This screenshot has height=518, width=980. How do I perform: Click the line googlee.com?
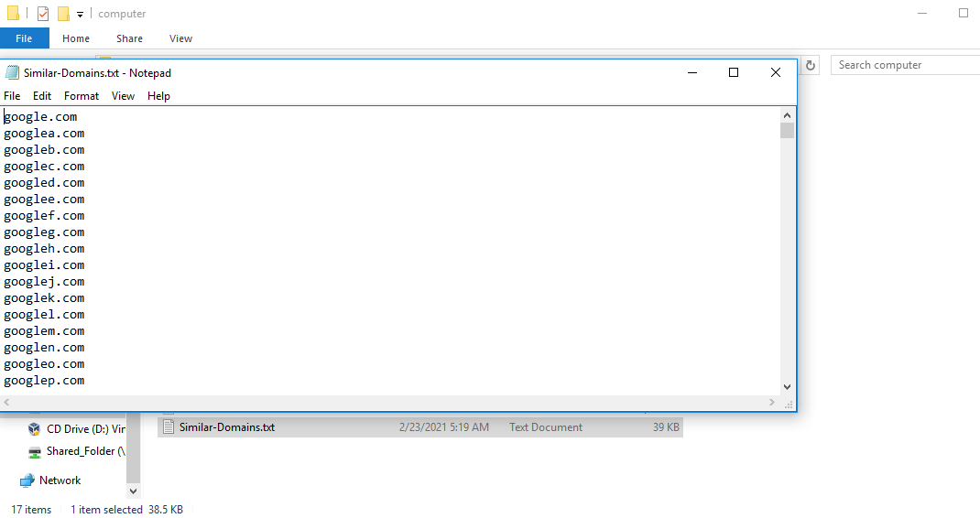tap(44, 200)
